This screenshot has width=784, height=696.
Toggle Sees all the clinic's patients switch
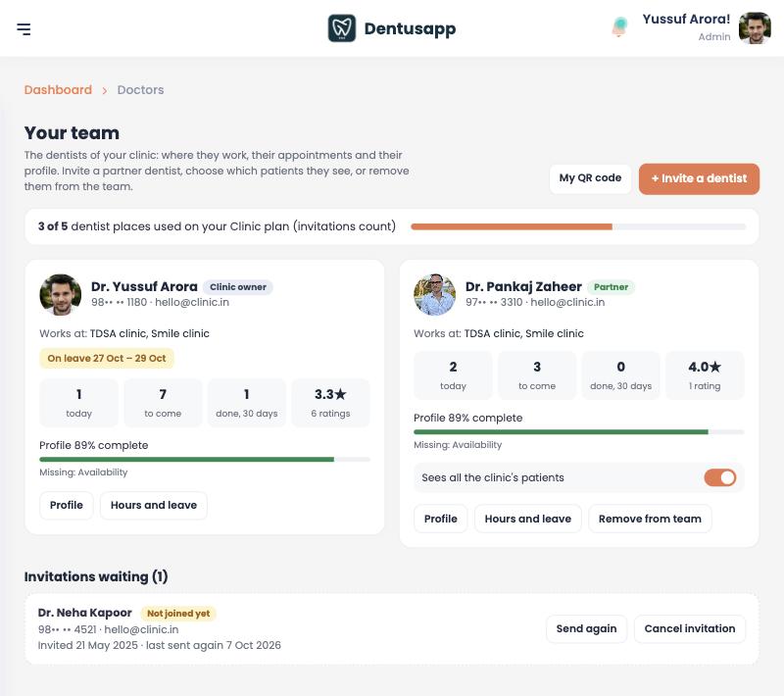click(x=720, y=478)
